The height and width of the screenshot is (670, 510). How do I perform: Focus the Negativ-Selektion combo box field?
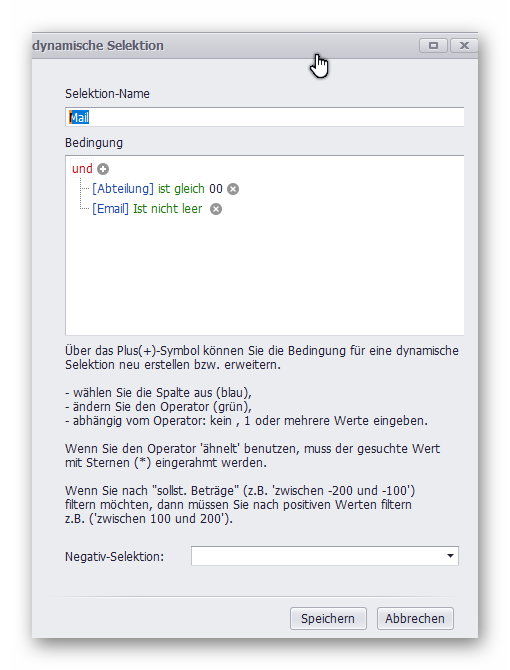point(325,556)
